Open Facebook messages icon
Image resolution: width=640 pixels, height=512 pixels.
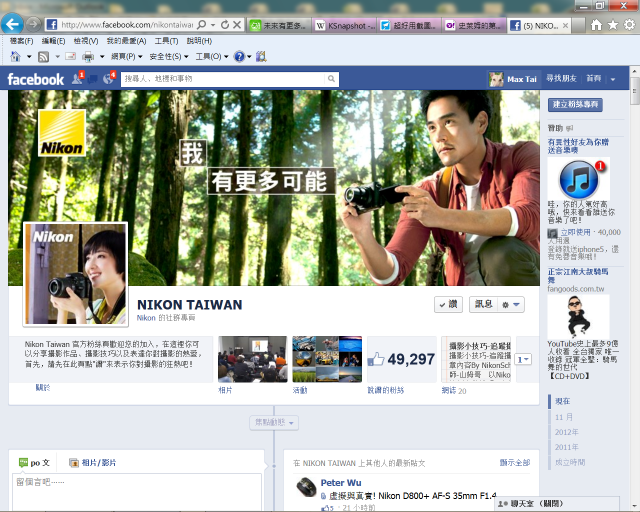93,79
